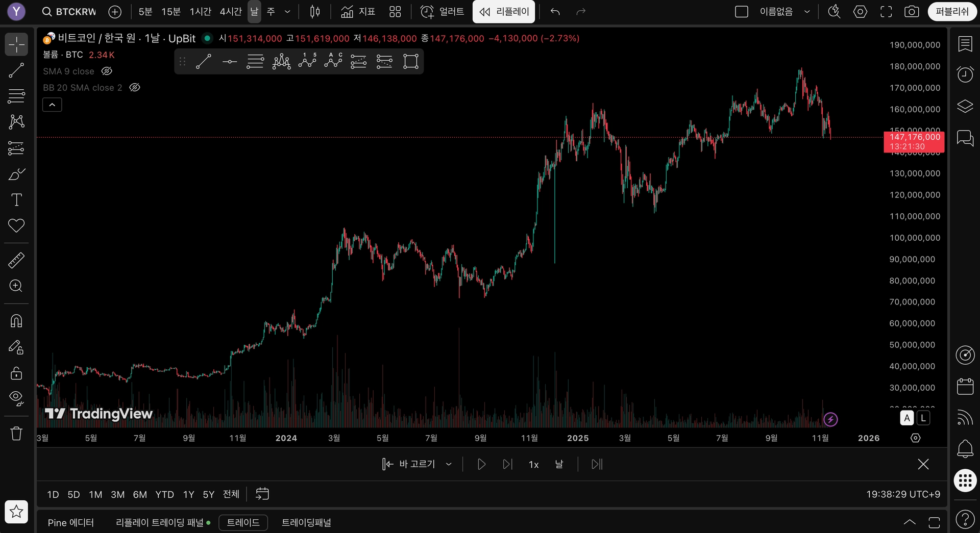The image size is (980, 533).
Task: Toggle magnet mode for drawings
Action: coord(16,321)
